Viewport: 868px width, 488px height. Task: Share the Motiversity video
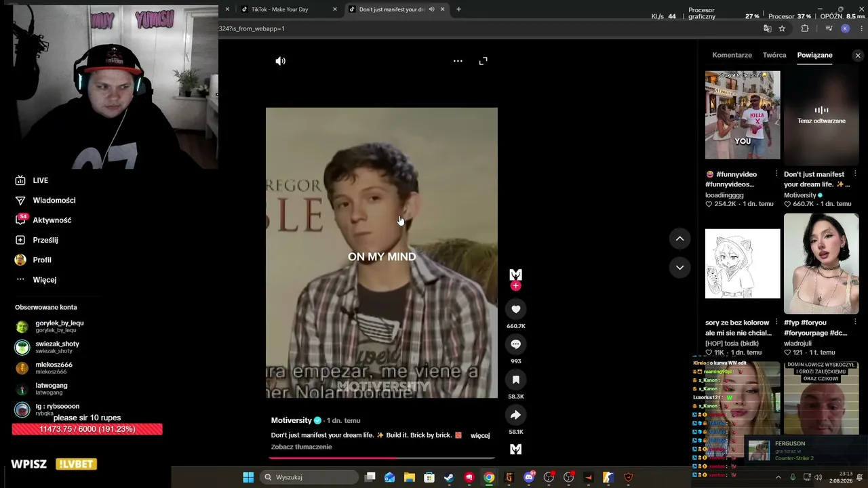pos(515,415)
